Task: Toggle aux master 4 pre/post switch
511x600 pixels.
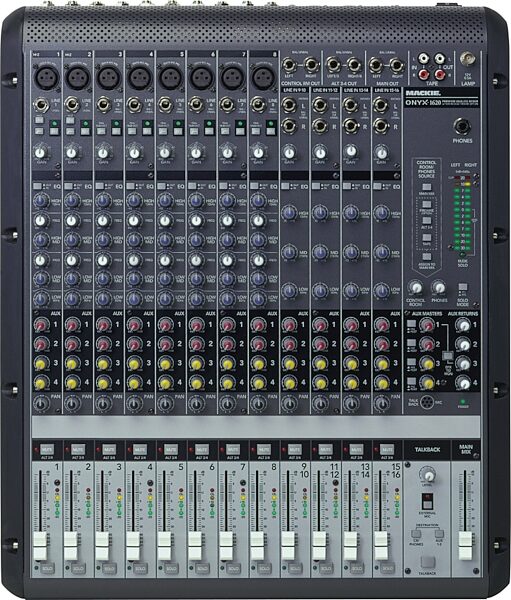Action: (x=412, y=382)
